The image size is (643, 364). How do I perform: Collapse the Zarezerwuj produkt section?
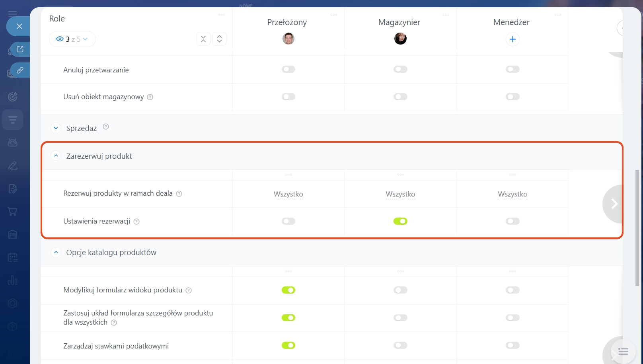coord(56,156)
